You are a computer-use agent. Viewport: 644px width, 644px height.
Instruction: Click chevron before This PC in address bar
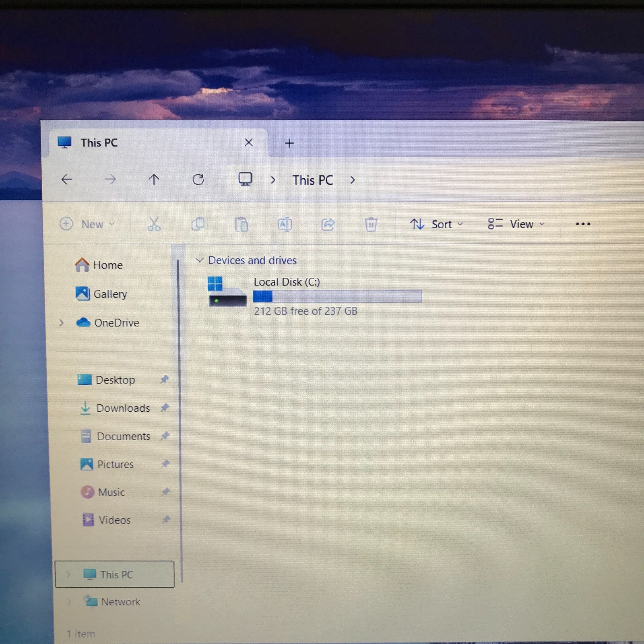click(273, 180)
